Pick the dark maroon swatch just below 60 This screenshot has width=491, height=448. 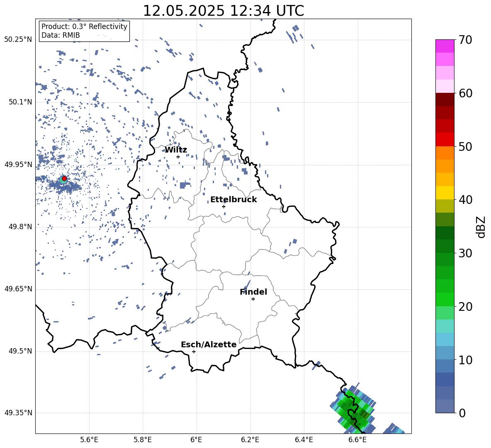click(x=445, y=100)
